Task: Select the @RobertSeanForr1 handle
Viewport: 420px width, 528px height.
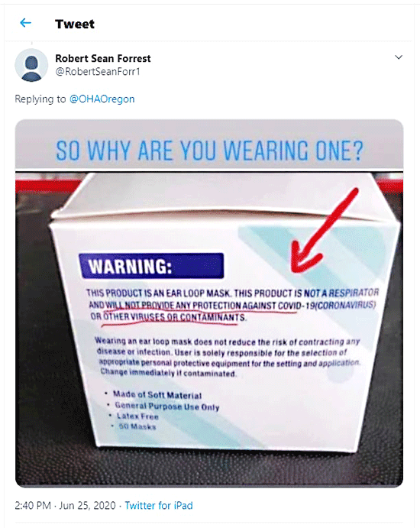Action: click(98, 71)
